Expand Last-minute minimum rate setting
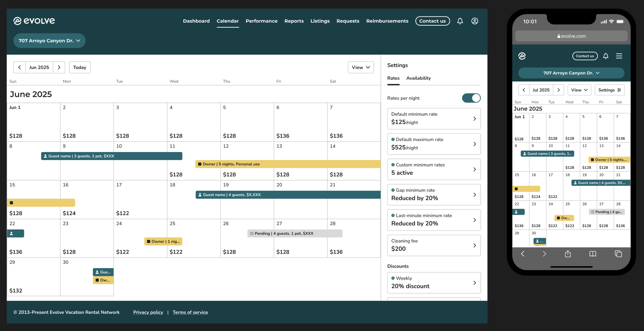The width and height of the screenshot is (644, 331). click(434, 220)
